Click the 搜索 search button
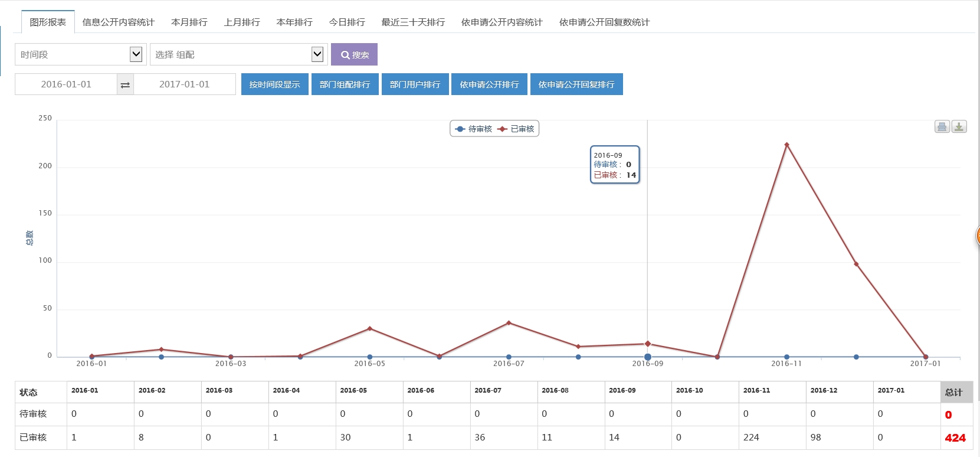980x457 pixels. coord(354,54)
